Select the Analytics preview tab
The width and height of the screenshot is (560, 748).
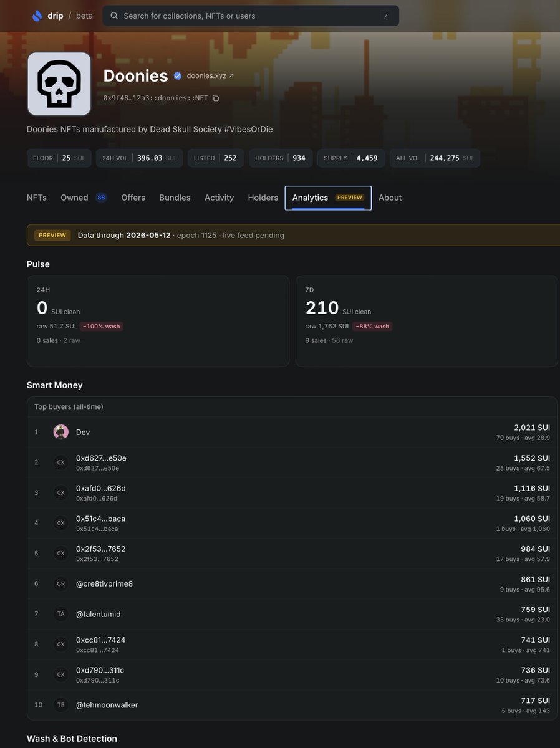[x=328, y=198]
